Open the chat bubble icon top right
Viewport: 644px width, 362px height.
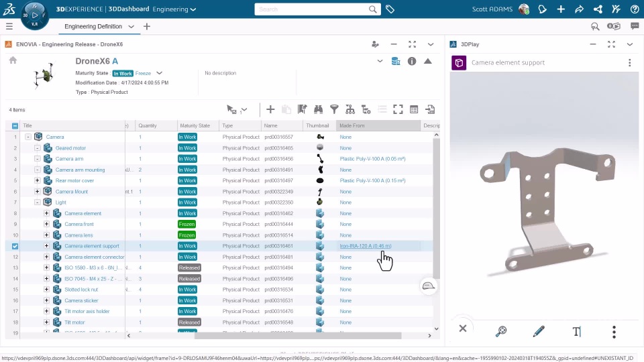point(635,26)
